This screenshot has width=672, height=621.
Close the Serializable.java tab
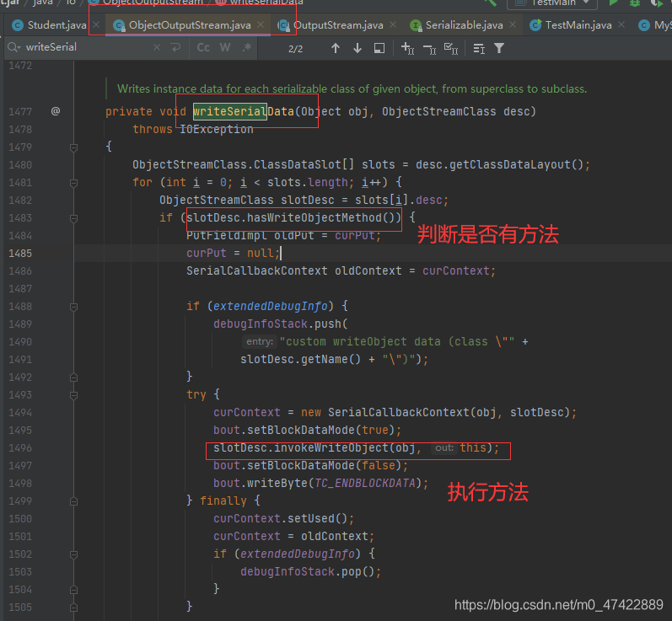tap(513, 24)
